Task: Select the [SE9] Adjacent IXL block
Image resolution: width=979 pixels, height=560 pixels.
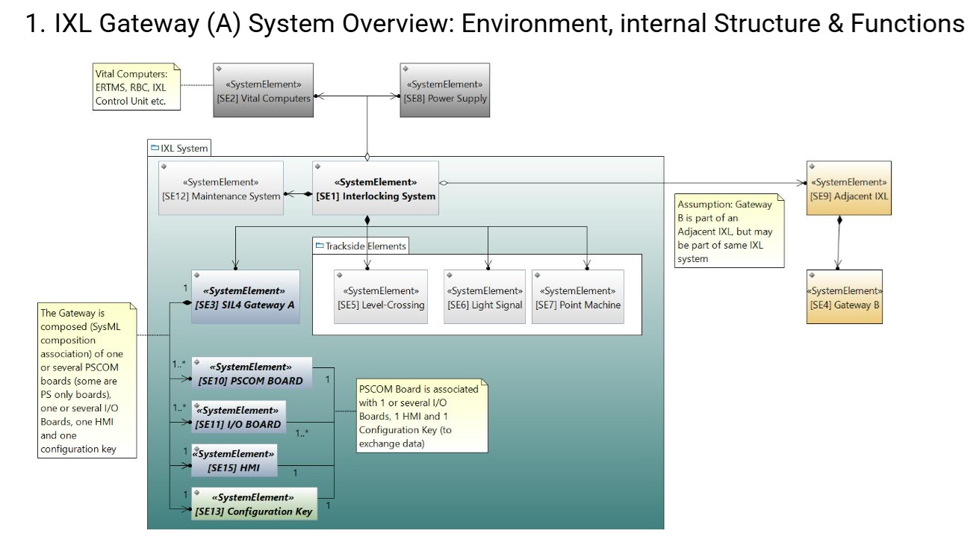Action: (x=849, y=188)
